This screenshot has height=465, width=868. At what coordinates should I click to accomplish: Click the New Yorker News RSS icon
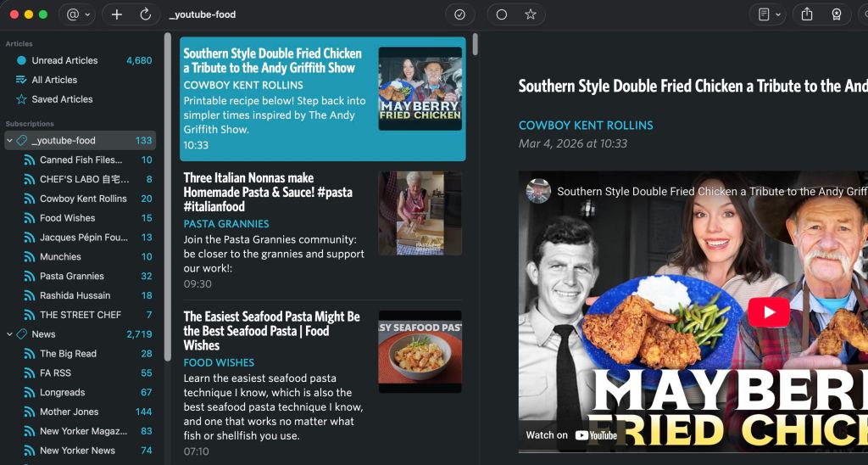coord(30,451)
